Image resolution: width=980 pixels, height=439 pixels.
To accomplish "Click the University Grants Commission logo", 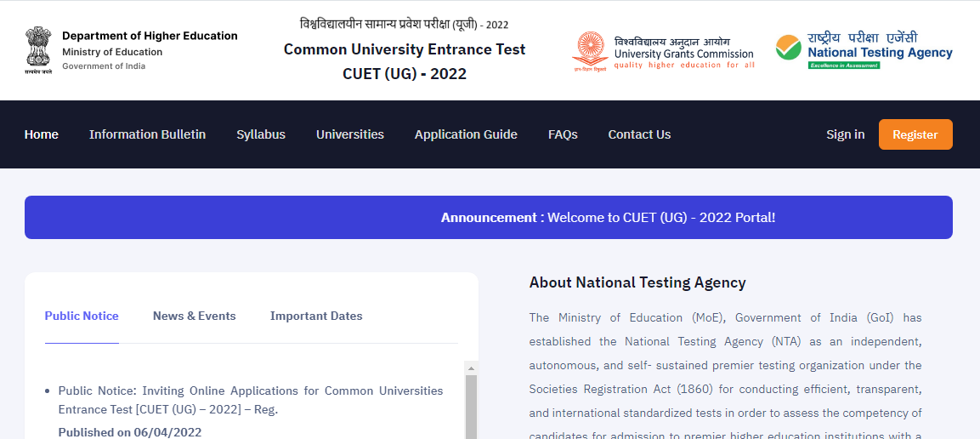I will point(663,51).
